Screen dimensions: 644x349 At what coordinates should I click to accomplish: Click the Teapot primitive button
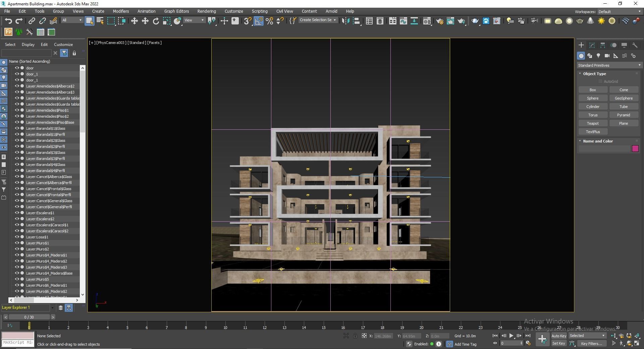point(593,123)
